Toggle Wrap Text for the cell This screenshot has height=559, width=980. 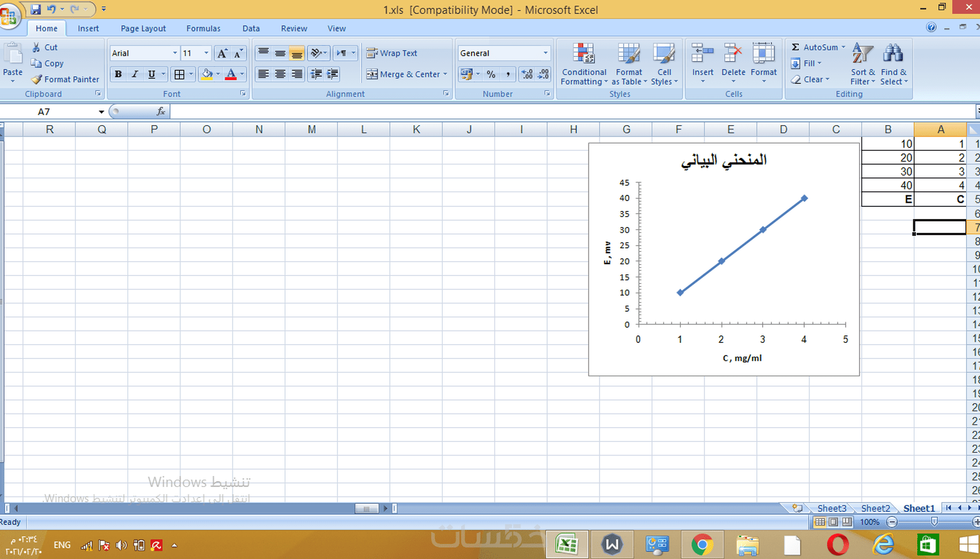(x=392, y=53)
